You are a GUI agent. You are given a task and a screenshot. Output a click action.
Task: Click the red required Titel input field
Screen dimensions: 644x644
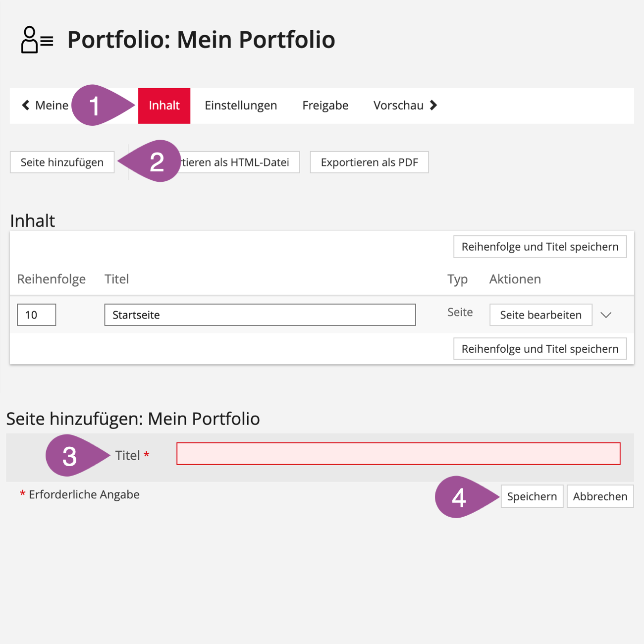click(398, 454)
